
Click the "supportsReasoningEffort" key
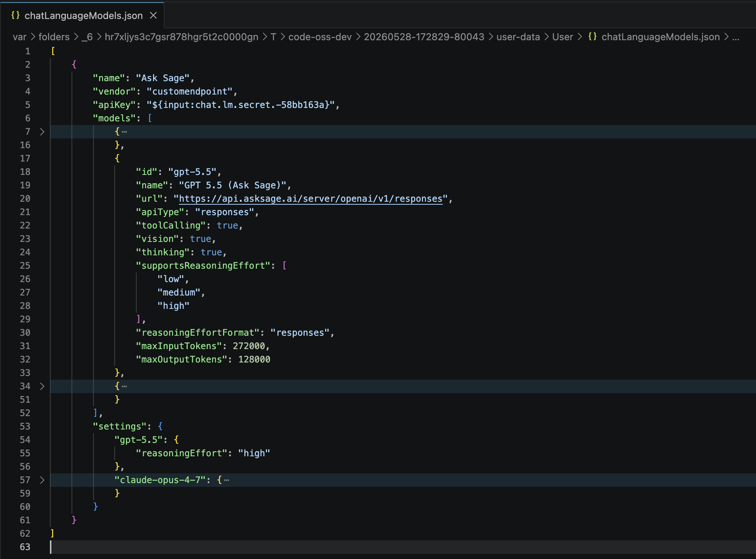pyautogui.click(x=203, y=266)
